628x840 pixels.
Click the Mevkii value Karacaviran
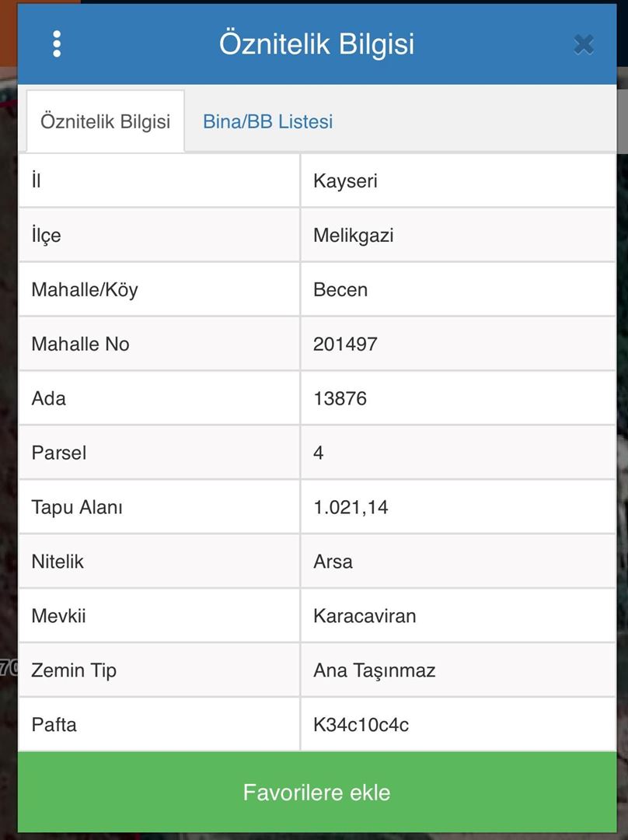click(365, 616)
